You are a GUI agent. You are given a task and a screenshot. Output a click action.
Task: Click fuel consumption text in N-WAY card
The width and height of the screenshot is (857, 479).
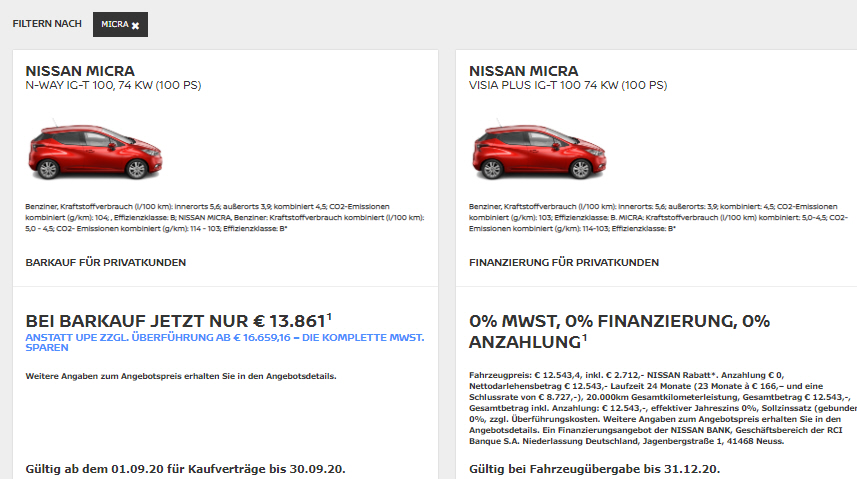(225, 218)
